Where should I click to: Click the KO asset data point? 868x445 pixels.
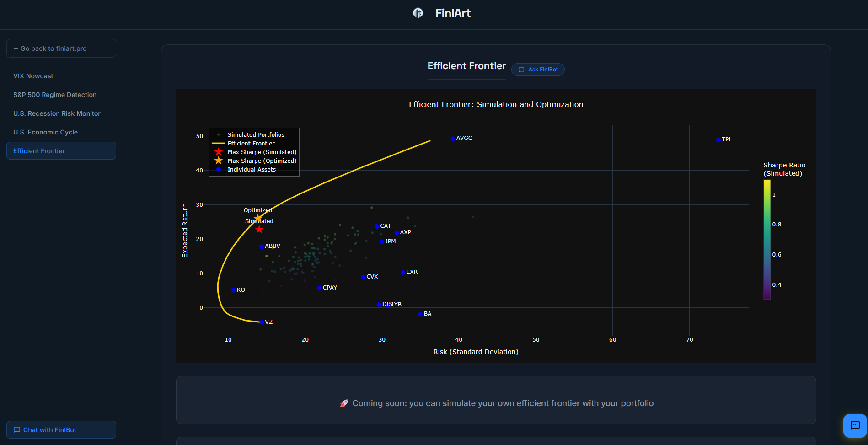234,290
